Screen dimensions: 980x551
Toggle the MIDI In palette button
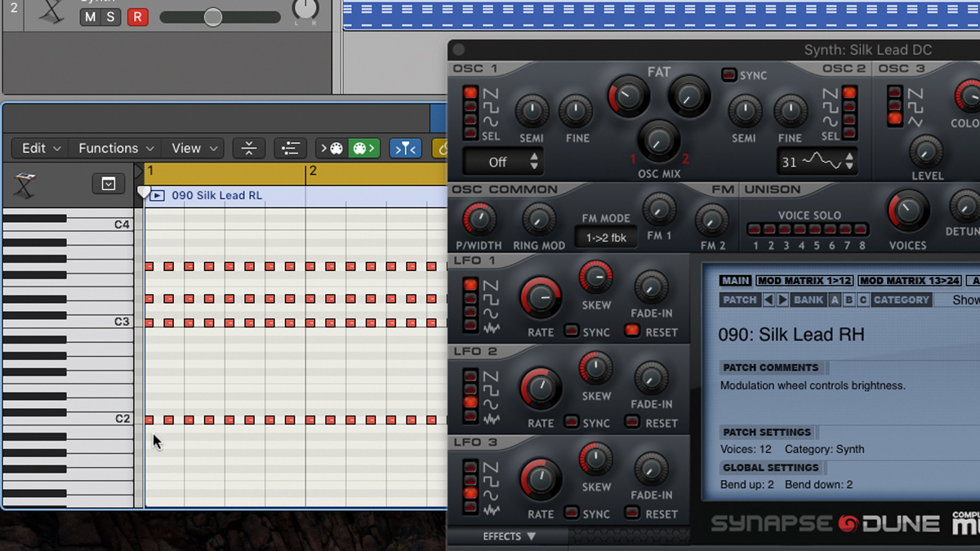[x=332, y=149]
